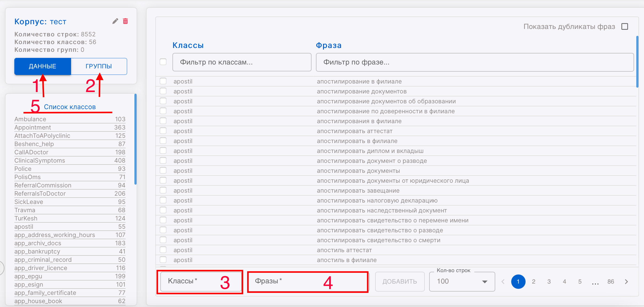Go to next page arrow in pagination
The width and height of the screenshot is (644, 307).
626,281
